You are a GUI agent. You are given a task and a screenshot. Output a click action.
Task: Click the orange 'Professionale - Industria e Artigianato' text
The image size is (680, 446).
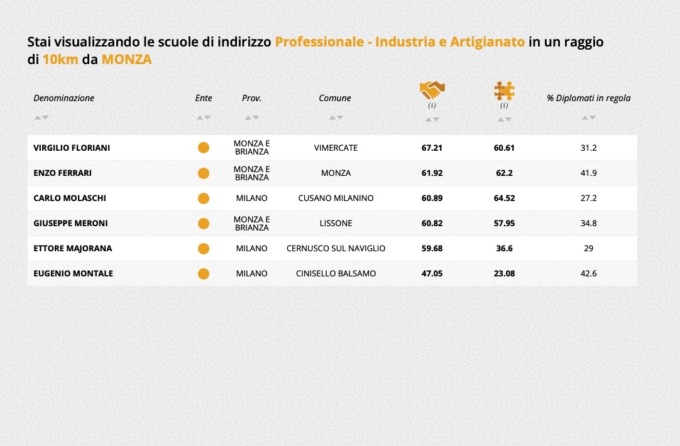tap(400, 42)
